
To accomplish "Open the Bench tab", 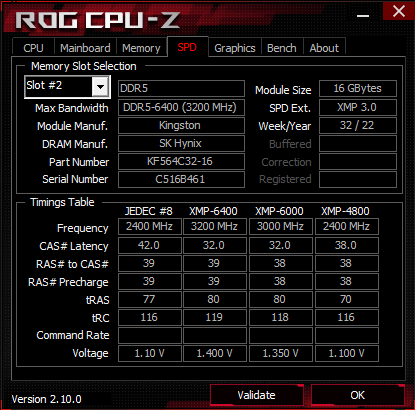I will coord(282,48).
